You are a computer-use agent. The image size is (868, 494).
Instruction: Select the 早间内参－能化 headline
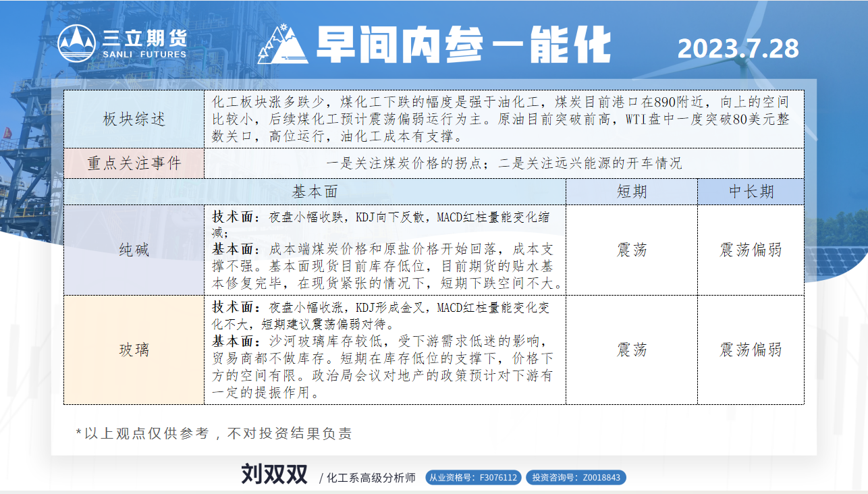[x=463, y=45]
